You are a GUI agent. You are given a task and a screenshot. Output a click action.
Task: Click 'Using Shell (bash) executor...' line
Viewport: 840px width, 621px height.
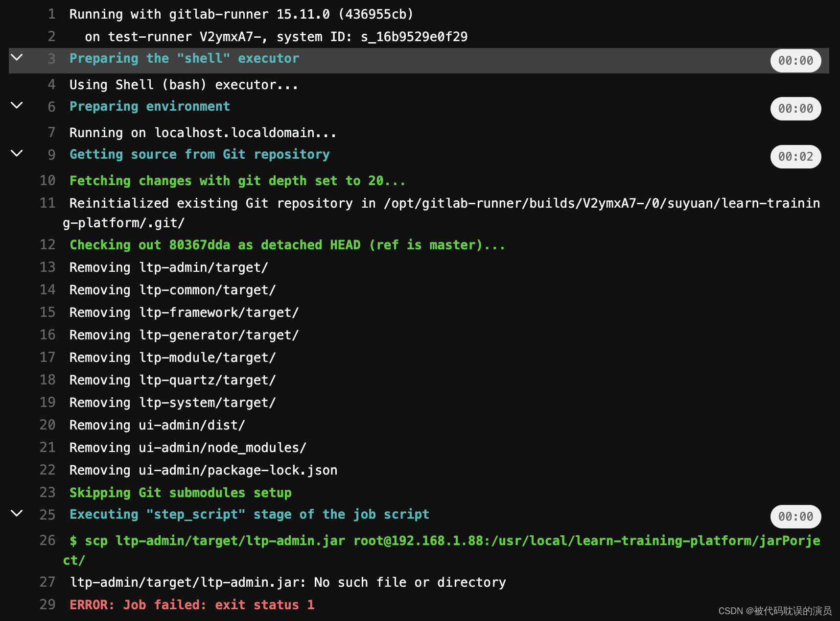click(184, 85)
